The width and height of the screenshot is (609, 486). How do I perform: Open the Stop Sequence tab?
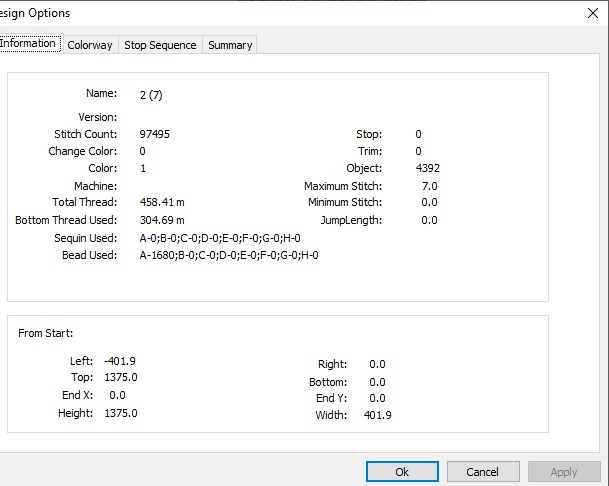click(160, 45)
